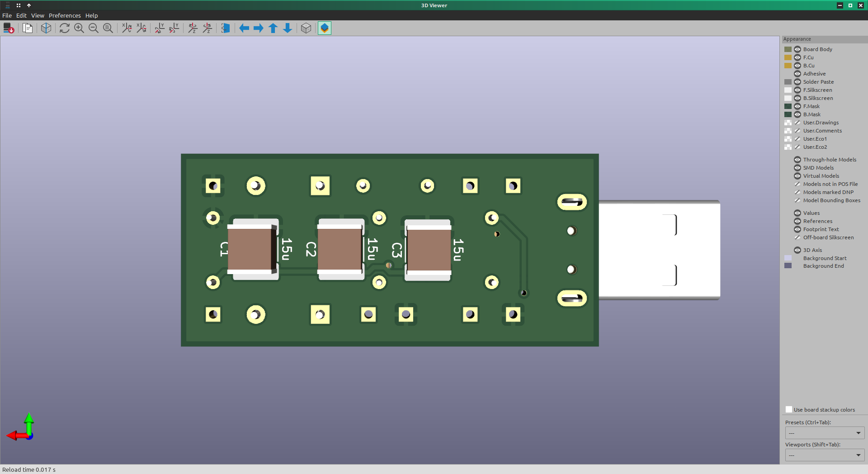
Task: Pan the board up with blue arrow
Action: click(273, 28)
